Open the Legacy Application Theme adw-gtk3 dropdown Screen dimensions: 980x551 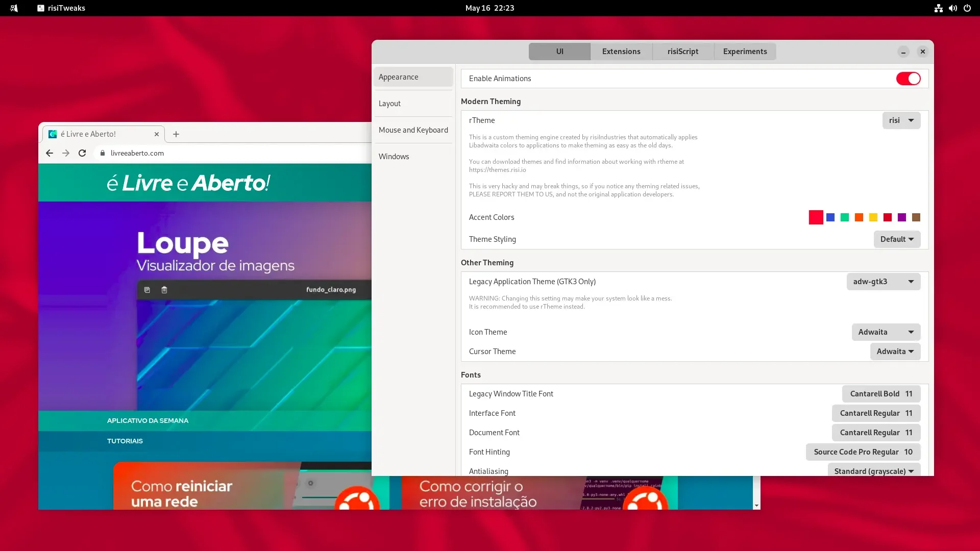click(884, 282)
